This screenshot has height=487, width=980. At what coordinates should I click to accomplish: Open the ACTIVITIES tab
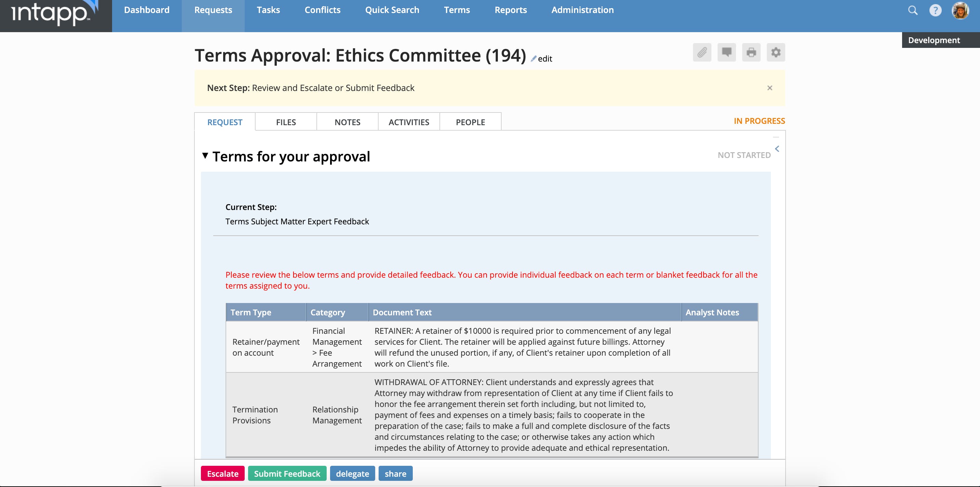(409, 122)
